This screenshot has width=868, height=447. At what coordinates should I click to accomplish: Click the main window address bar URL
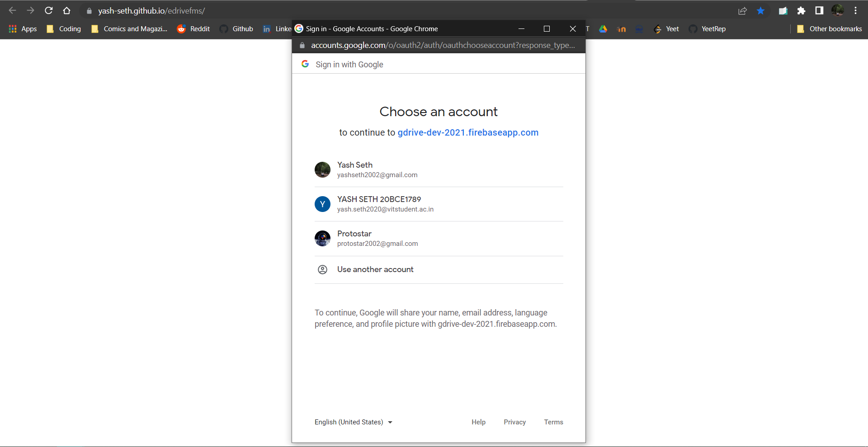[151, 11]
